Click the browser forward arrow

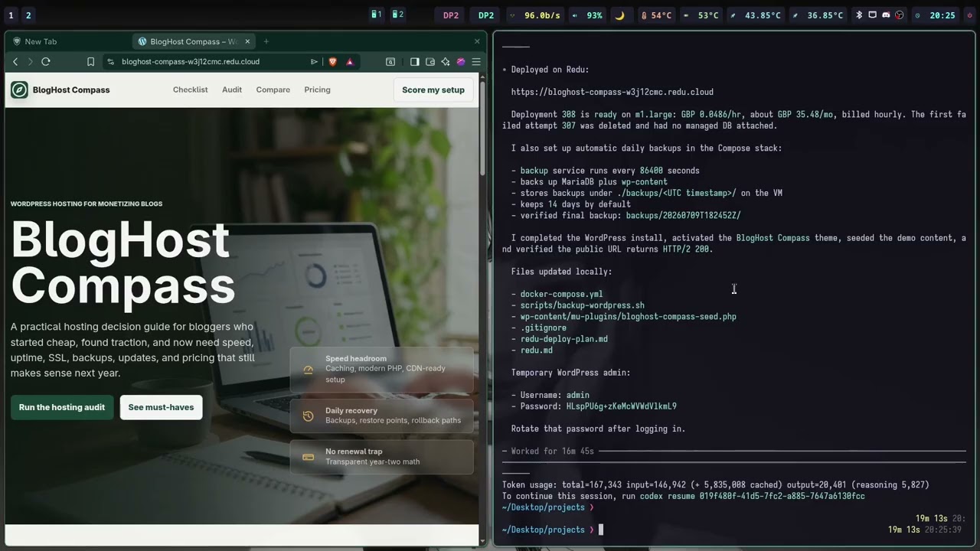pos(31,62)
